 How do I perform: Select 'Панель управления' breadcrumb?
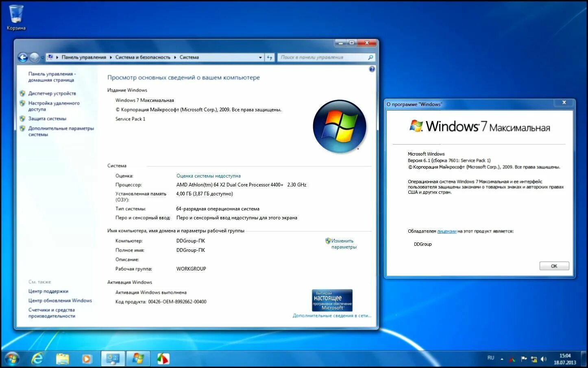(x=84, y=57)
